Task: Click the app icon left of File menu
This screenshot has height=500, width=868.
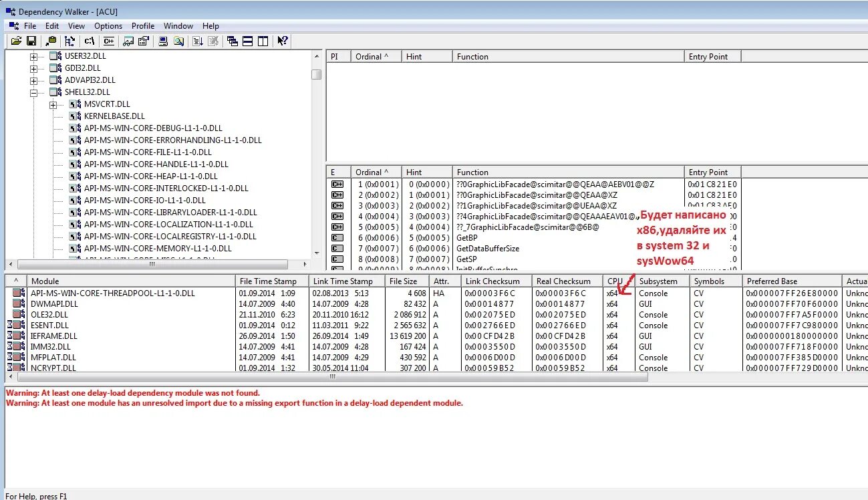Action: click(13, 26)
